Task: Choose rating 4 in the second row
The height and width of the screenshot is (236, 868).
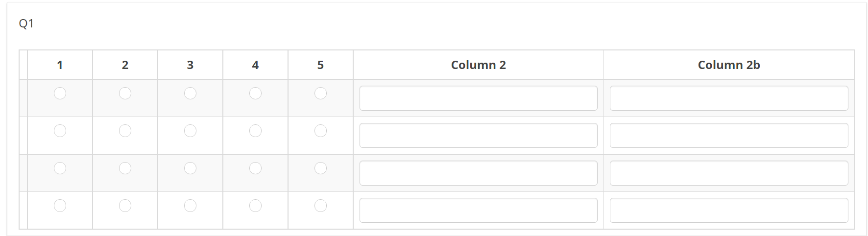Action: pyautogui.click(x=255, y=131)
